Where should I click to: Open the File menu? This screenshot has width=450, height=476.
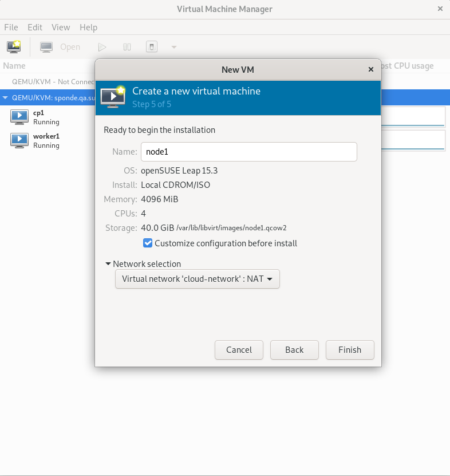click(x=11, y=27)
